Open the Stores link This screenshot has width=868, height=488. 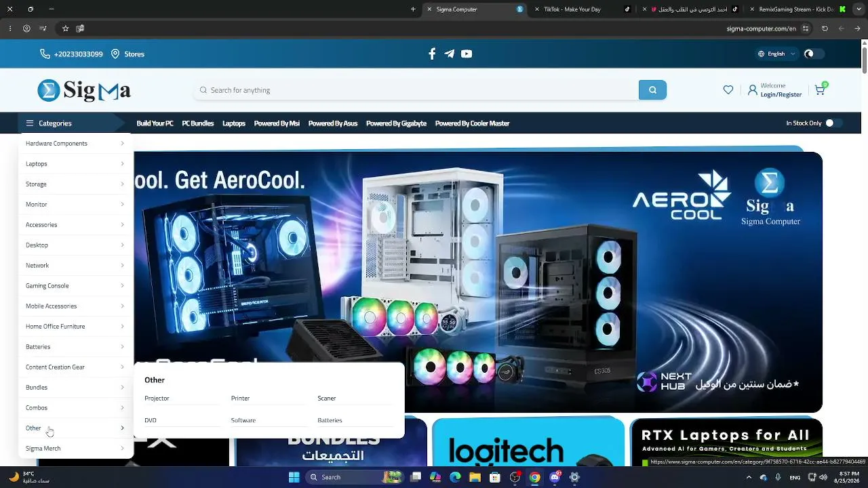(x=134, y=54)
